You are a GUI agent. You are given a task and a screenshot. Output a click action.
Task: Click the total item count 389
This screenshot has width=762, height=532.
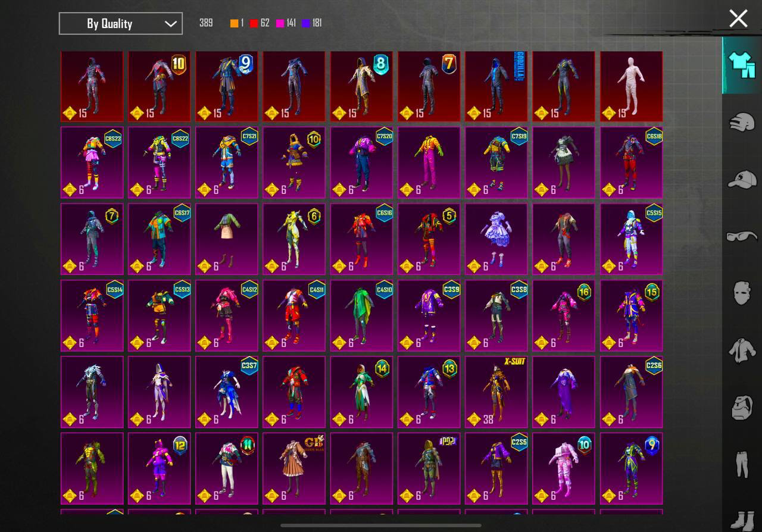click(x=206, y=23)
